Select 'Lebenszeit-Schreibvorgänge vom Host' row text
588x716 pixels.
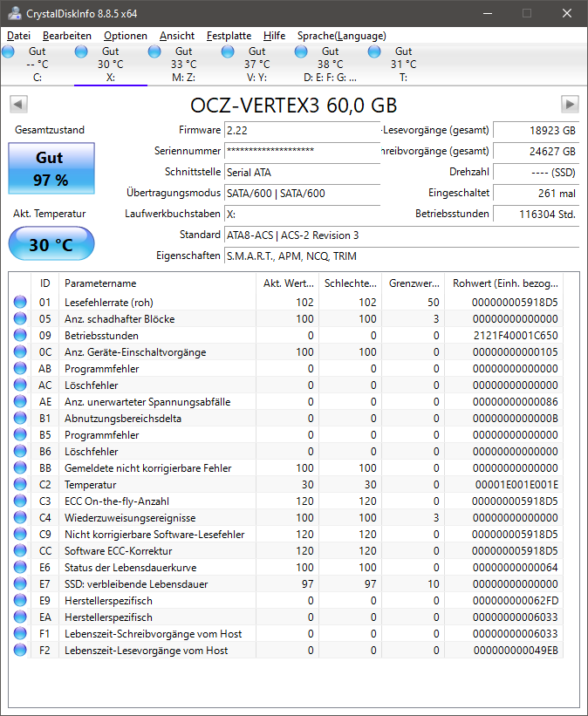pos(153,634)
